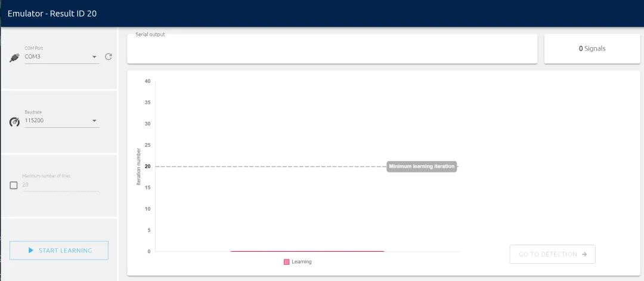This screenshot has width=644, height=281.
Task: Click the 0 Signals counter card
Action: point(592,49)
